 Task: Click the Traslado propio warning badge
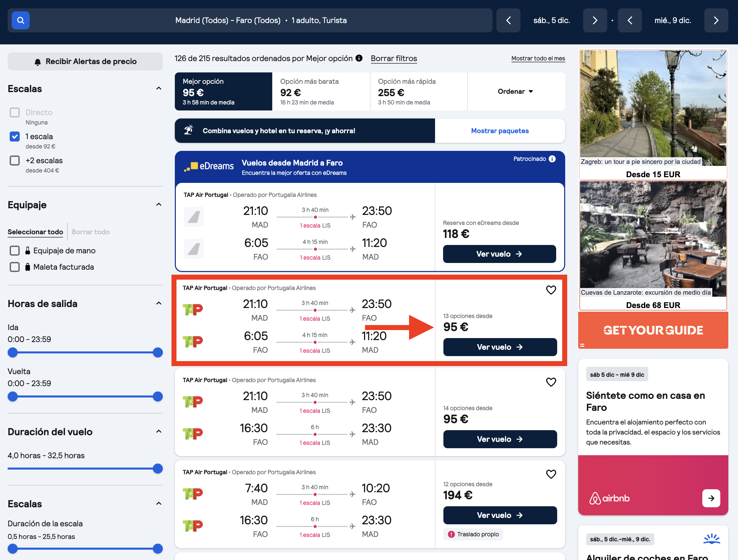click(x=473, y=534)
